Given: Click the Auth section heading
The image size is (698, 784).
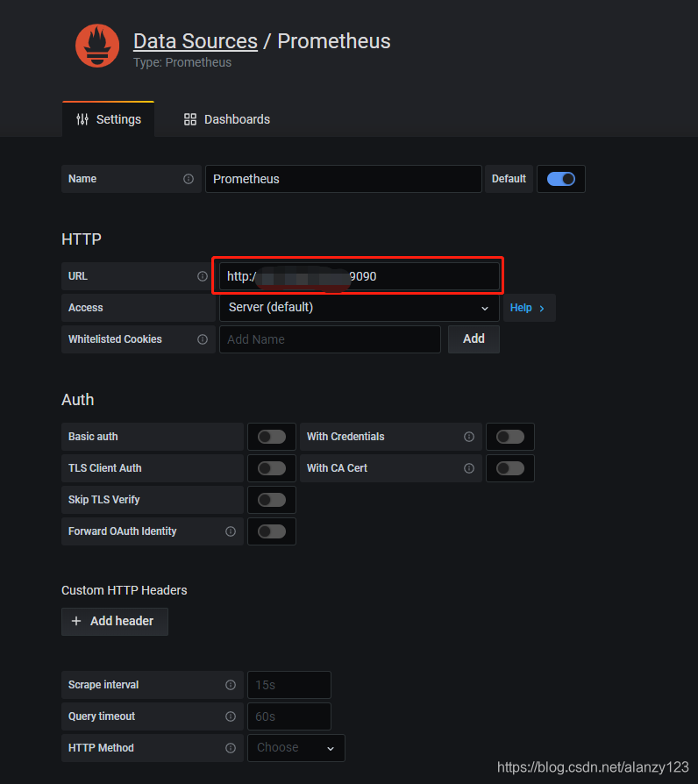Looking at the screenshot, I should tap(77, 400).
